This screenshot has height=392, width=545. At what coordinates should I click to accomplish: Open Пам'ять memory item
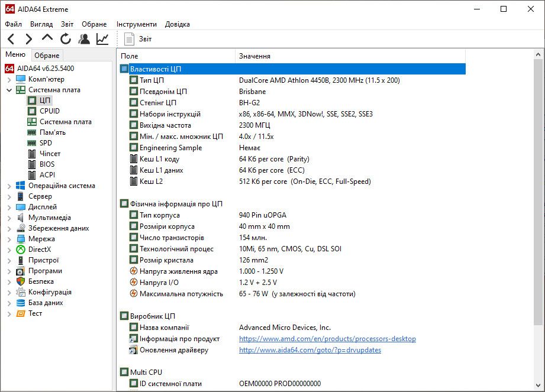pos(53,132)
